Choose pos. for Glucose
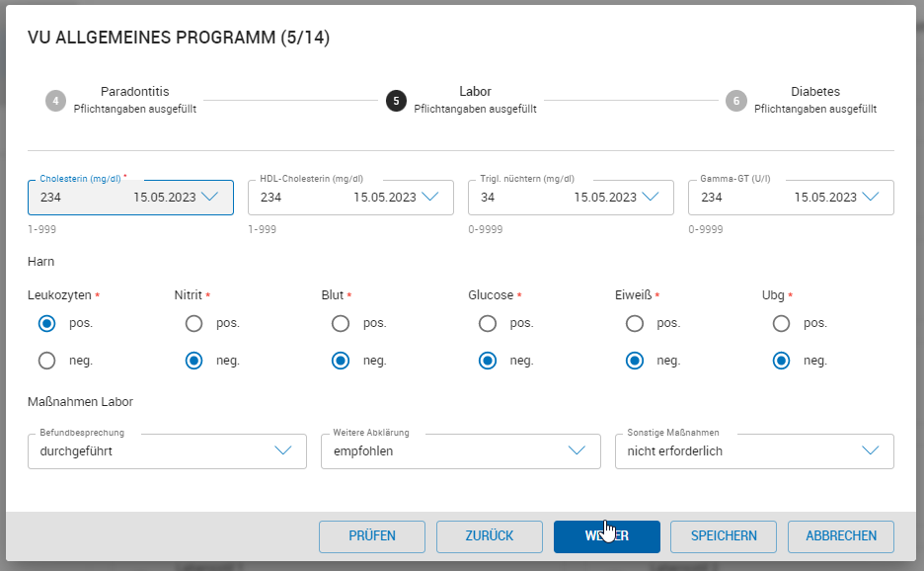 coord(487,323)
